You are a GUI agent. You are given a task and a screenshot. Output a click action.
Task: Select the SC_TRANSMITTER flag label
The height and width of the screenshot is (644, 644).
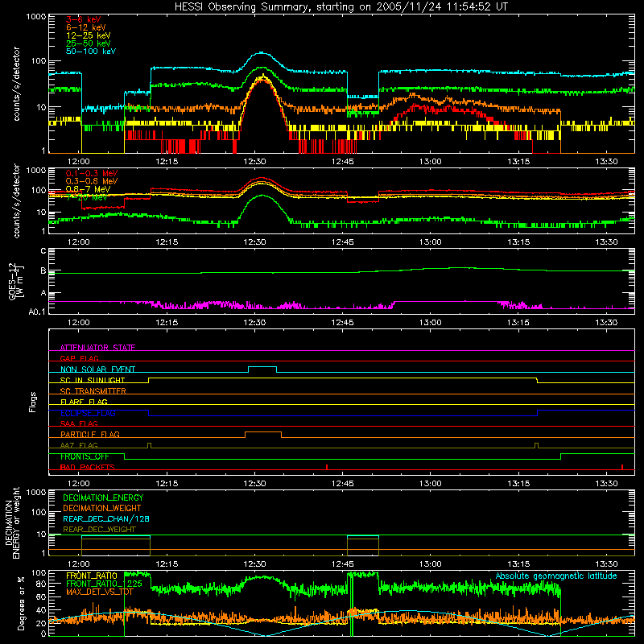tap(93, 391)
